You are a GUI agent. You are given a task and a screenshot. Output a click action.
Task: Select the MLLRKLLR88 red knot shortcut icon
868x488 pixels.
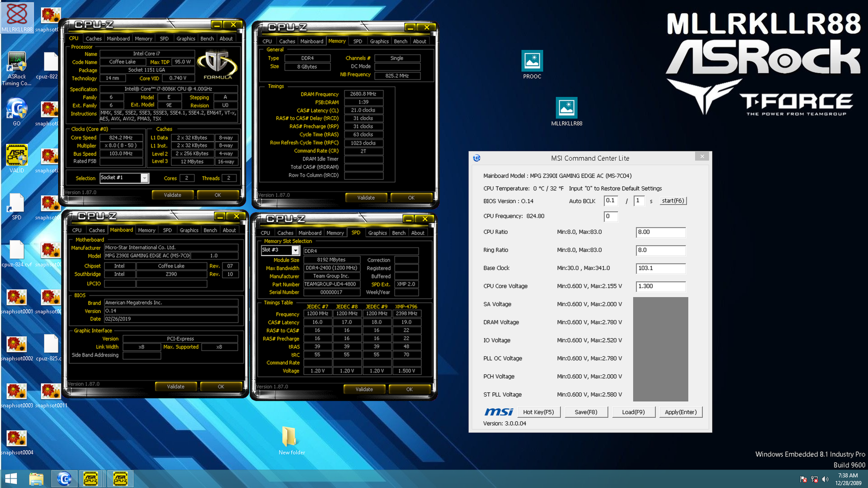[x=17, y=18]
